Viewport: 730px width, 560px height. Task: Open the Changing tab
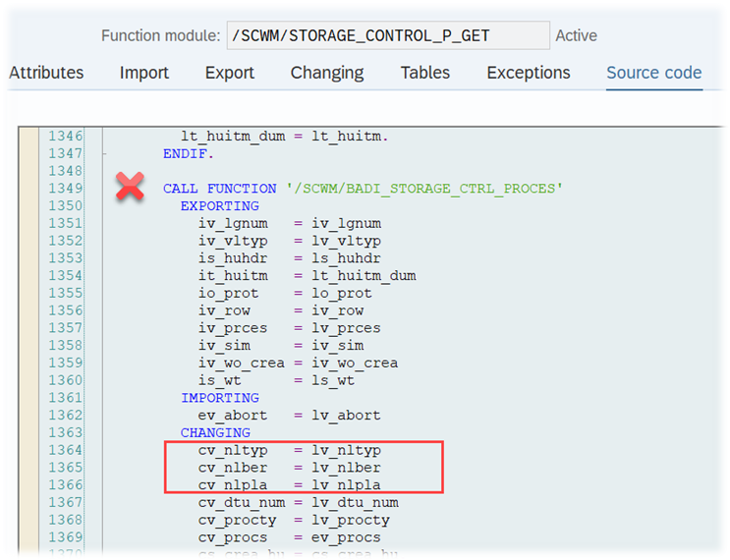click(327, 73)
